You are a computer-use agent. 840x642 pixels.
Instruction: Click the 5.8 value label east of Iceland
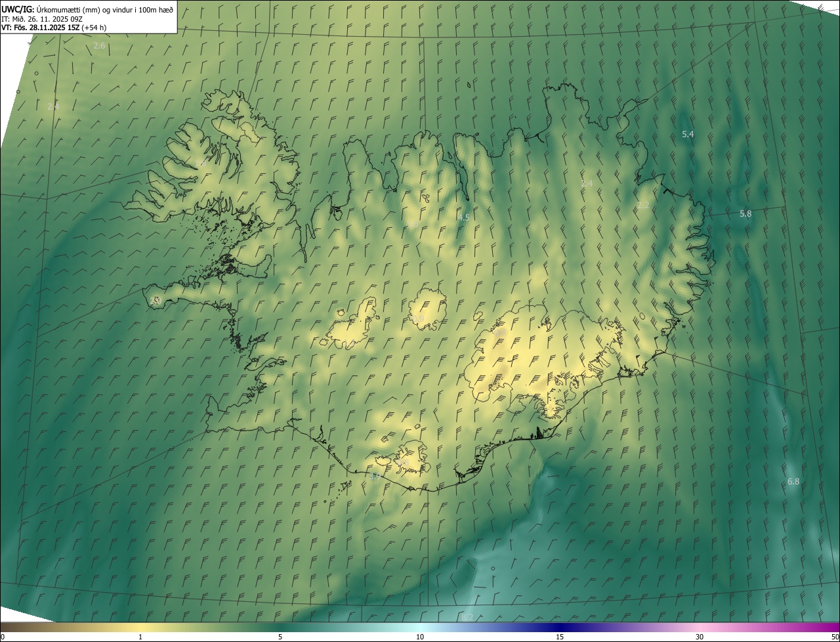coord(745,214)
